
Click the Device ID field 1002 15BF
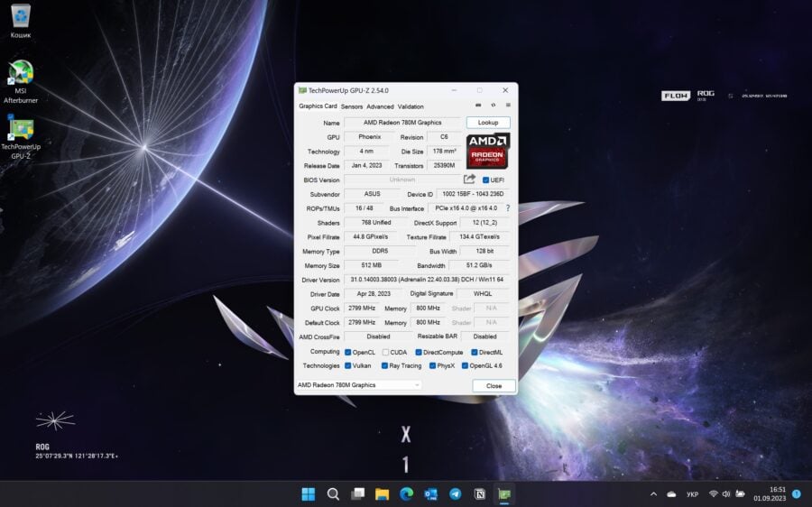click(473, 194)
